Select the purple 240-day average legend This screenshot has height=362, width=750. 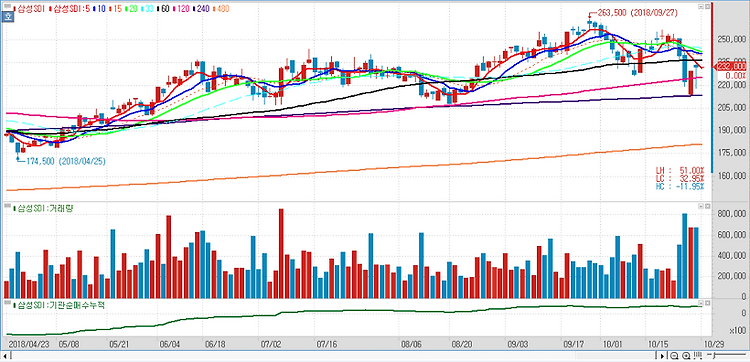(201, 9)
